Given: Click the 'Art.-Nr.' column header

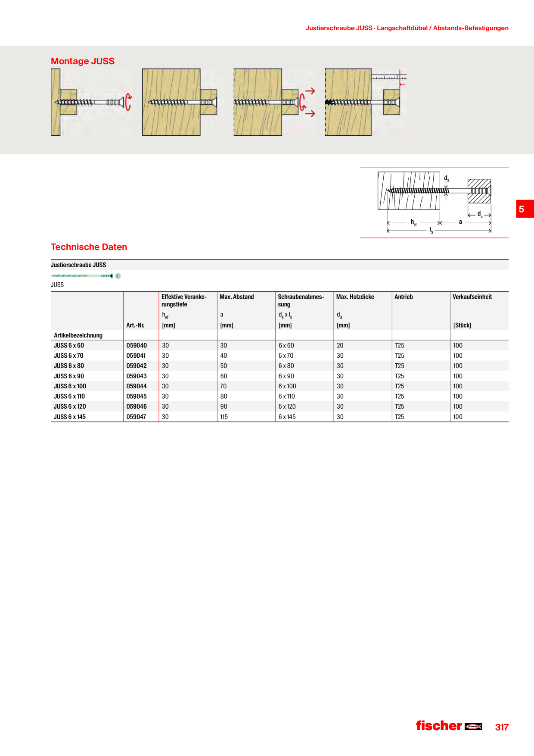Looking at the screenshot, I should [135, 325].
